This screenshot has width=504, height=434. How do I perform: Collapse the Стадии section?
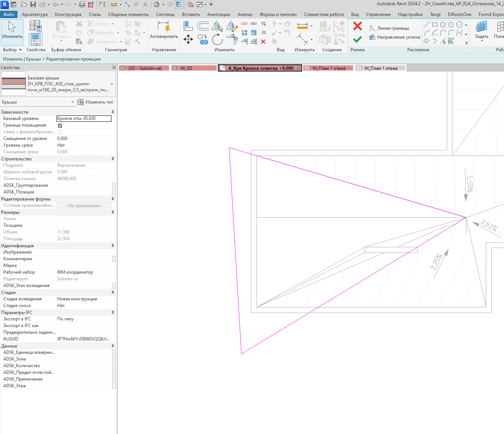point(113,293)
